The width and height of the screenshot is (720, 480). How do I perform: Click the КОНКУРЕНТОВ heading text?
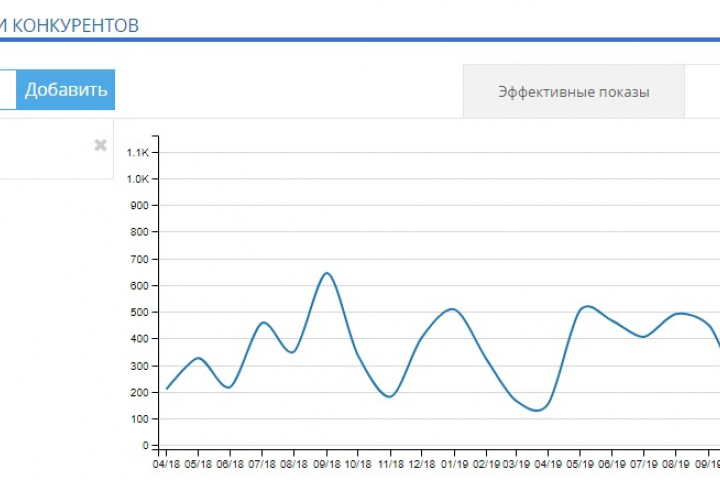point(75,26)
